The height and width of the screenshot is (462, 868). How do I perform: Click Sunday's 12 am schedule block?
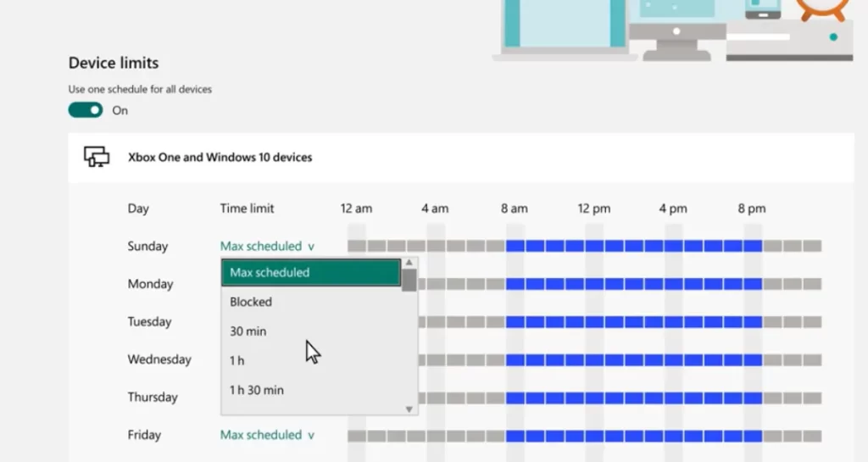tap(357, 246)
